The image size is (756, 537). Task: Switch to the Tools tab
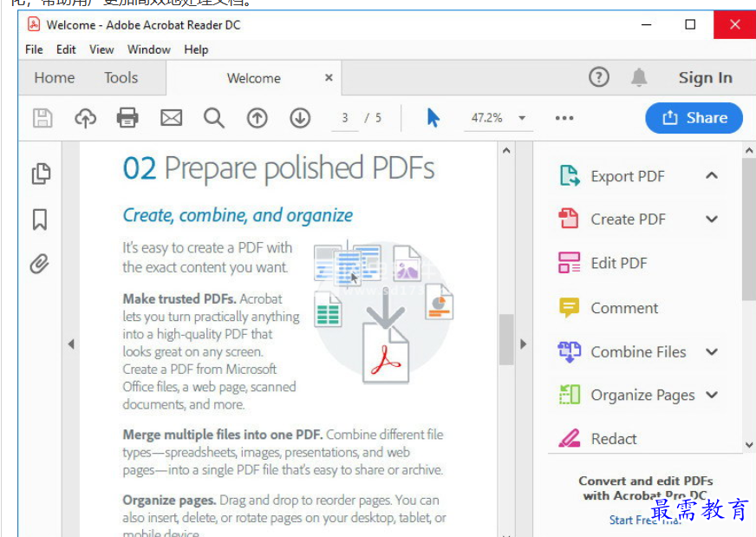pyautogui.click(x=121, y=78)
